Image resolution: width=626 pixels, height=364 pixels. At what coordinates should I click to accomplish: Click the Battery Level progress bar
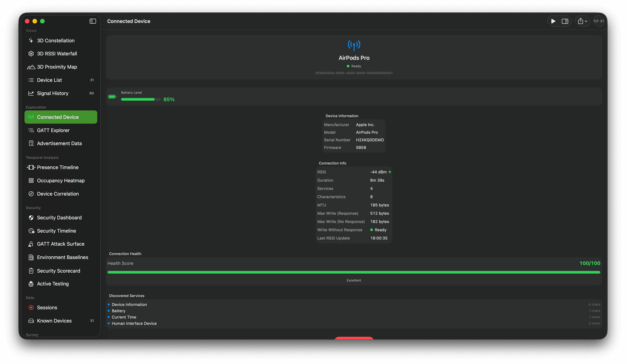141,99
